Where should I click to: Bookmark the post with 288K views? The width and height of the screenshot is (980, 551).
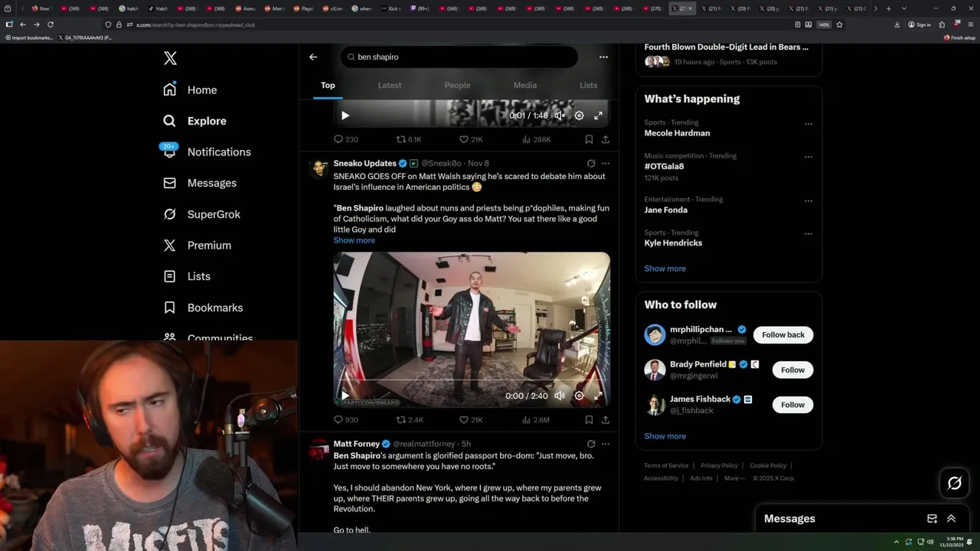(x=589, y=139)
